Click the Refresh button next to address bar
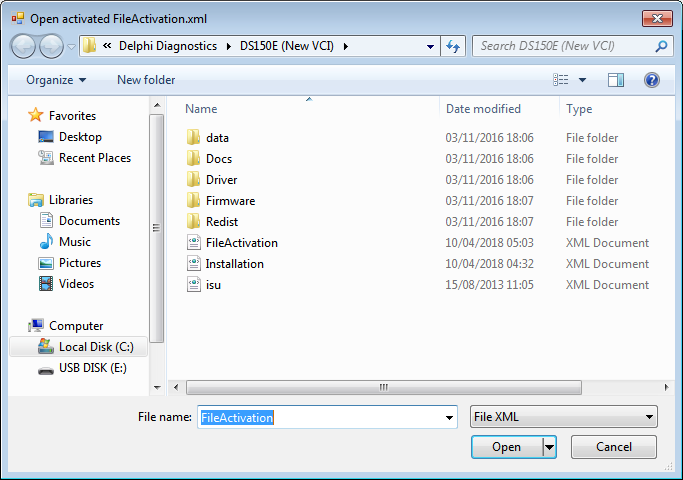 click(x=453, y=46)
